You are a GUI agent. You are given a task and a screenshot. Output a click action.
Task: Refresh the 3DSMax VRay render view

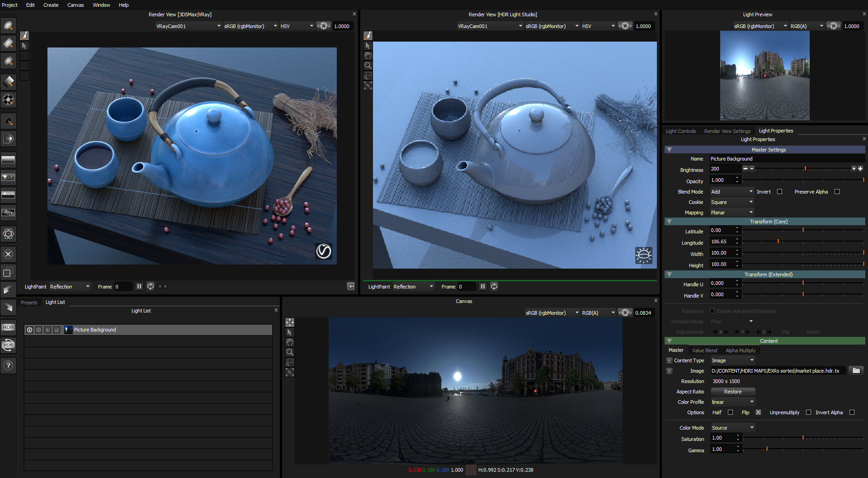[x=151, y=286]
